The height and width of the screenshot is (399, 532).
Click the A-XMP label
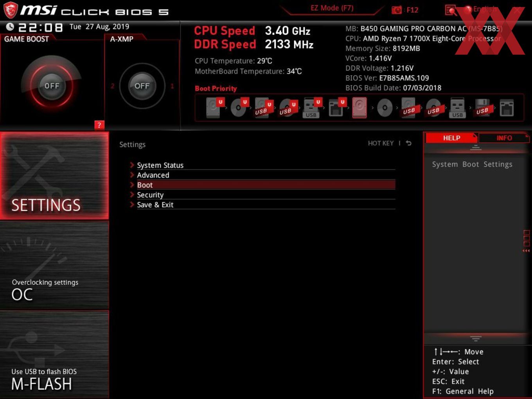122,39
